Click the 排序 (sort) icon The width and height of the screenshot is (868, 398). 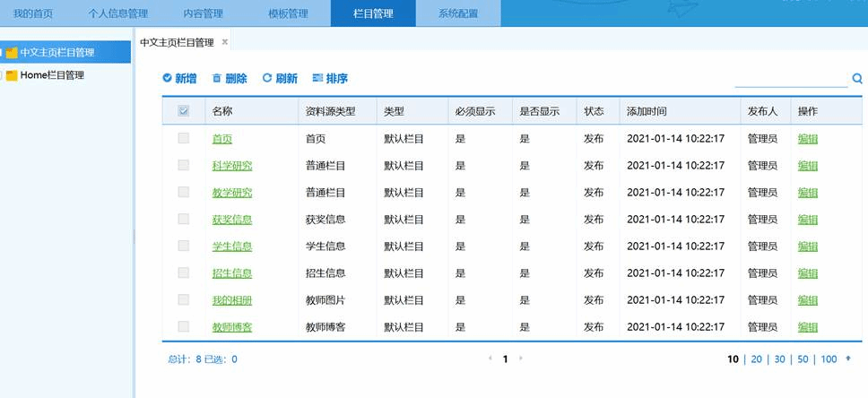click(x=317, y=79)
